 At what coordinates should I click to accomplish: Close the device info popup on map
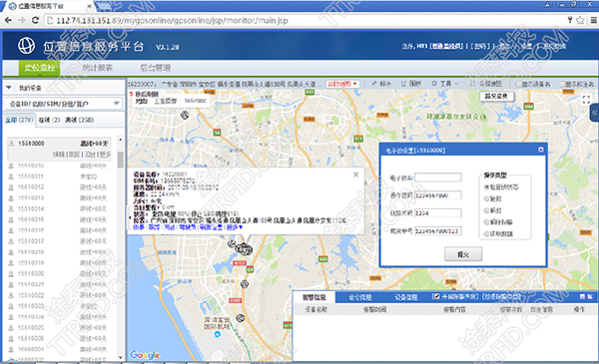[x=355, y=175]
